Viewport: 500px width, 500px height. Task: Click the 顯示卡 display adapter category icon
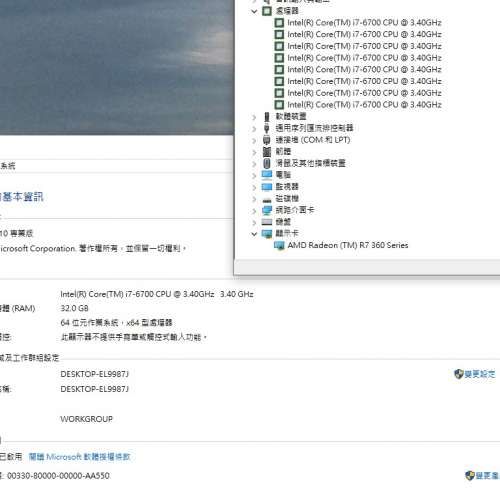click(x=267, y=234)
